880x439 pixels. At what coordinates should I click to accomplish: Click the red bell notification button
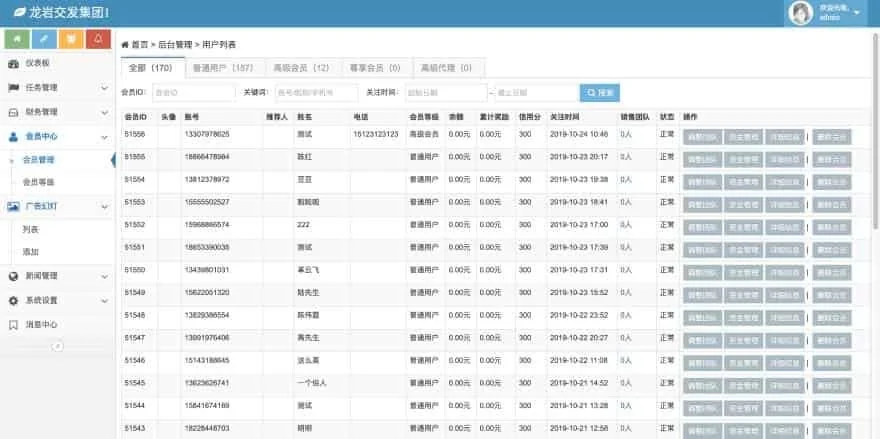98,39
